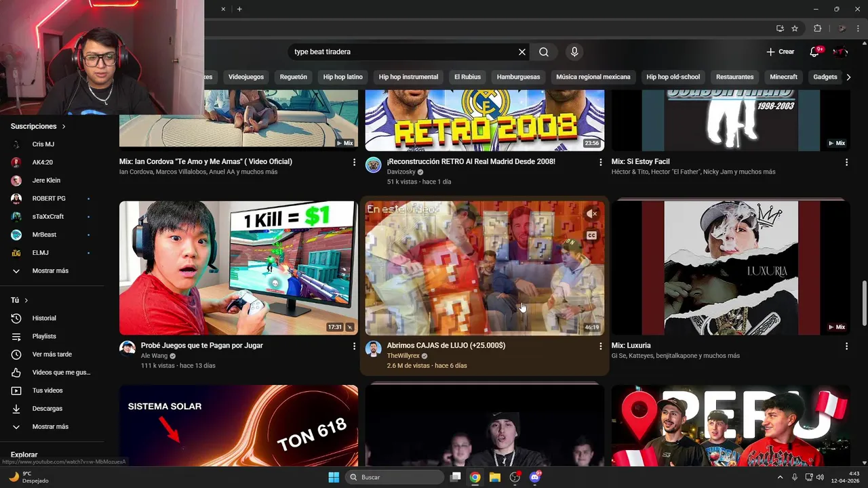The width and height of the screenshot is (868, 488).
Task: Open Windows Start menu
Action: 334,477
